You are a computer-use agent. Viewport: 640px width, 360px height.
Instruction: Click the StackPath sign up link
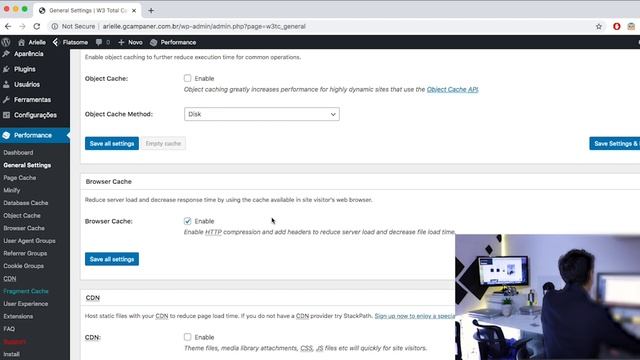pos(415,316)
